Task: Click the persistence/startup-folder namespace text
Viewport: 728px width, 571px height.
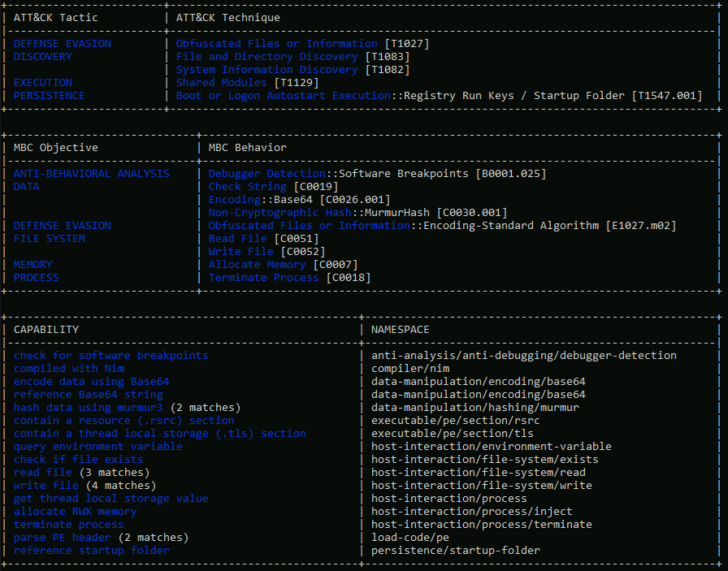Action: coord(456,551)
